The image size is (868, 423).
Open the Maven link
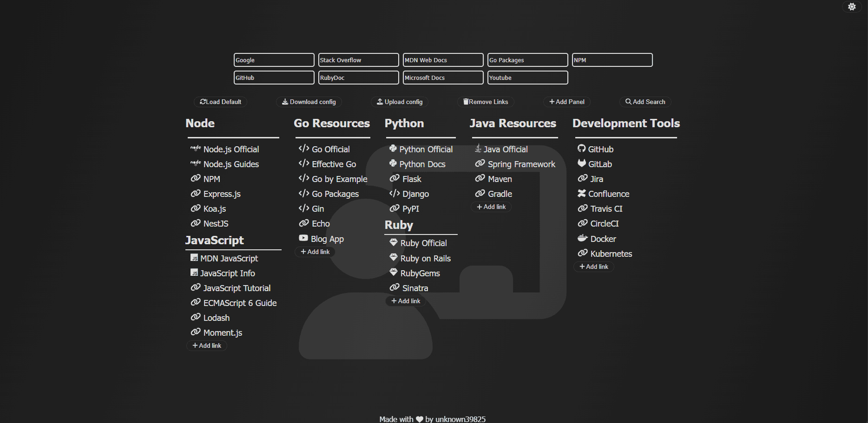tap(500, 179)
